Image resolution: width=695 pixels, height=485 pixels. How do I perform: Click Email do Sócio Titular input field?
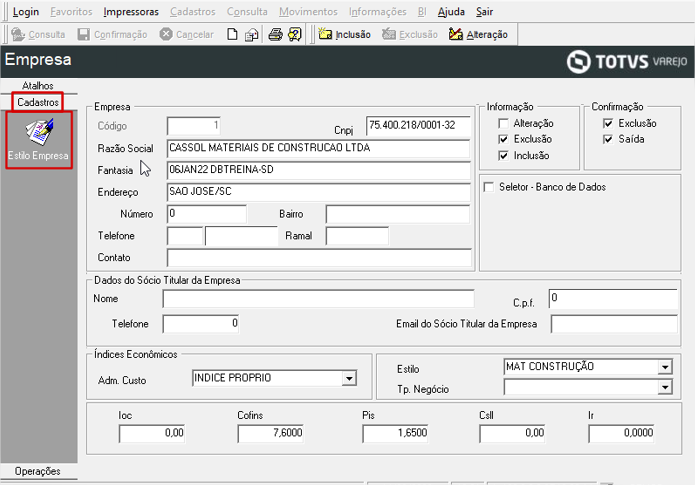pos(614,324)
